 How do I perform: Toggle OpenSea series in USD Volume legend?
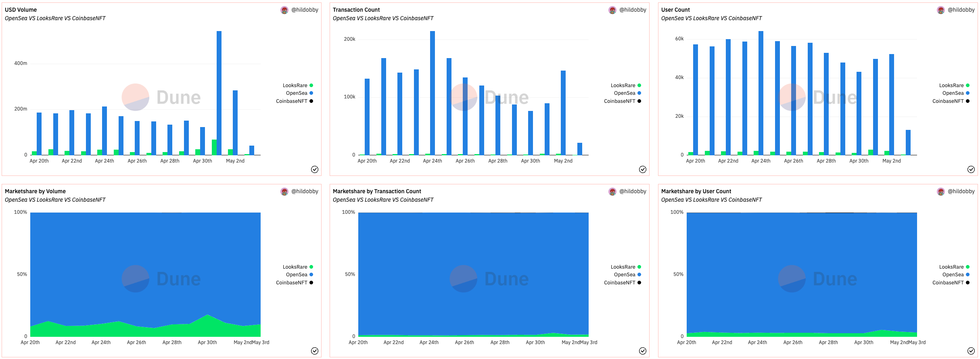coord(299,93)
